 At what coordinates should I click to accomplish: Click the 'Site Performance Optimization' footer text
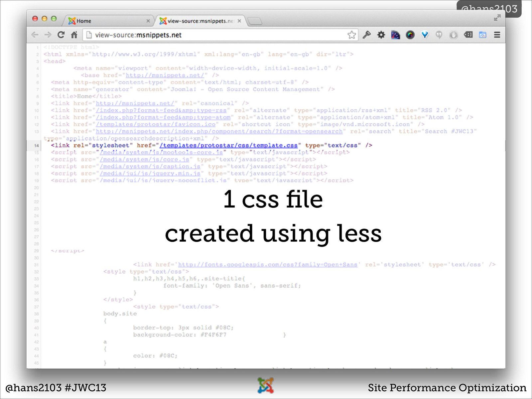[x=447, y=388]
